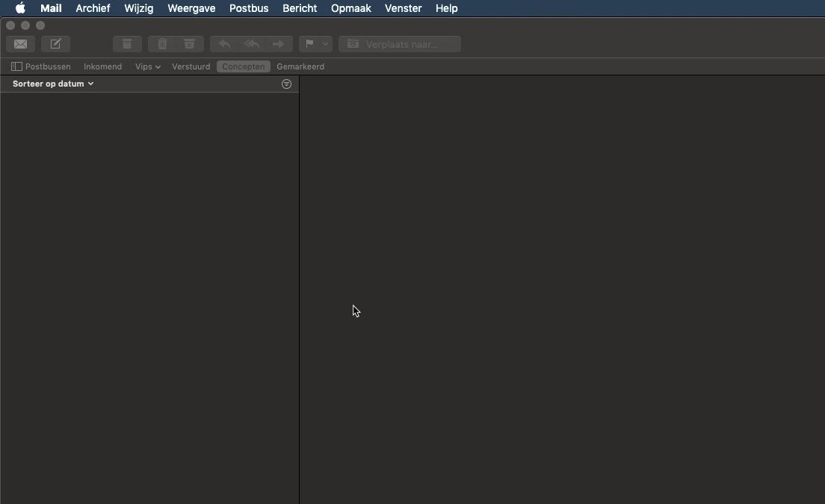The height and width of the screenshot is (504, 825).
Task: Open the flag color dropdown arrow
Action: 326,44
